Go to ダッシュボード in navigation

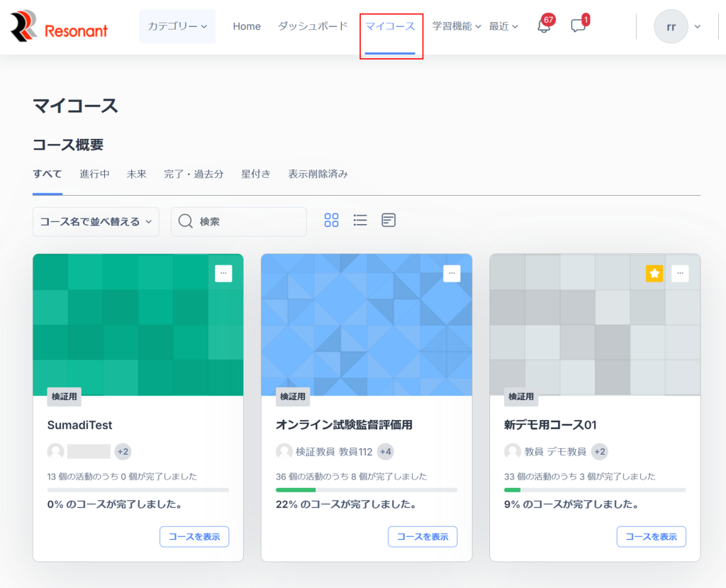pos(313,26)
